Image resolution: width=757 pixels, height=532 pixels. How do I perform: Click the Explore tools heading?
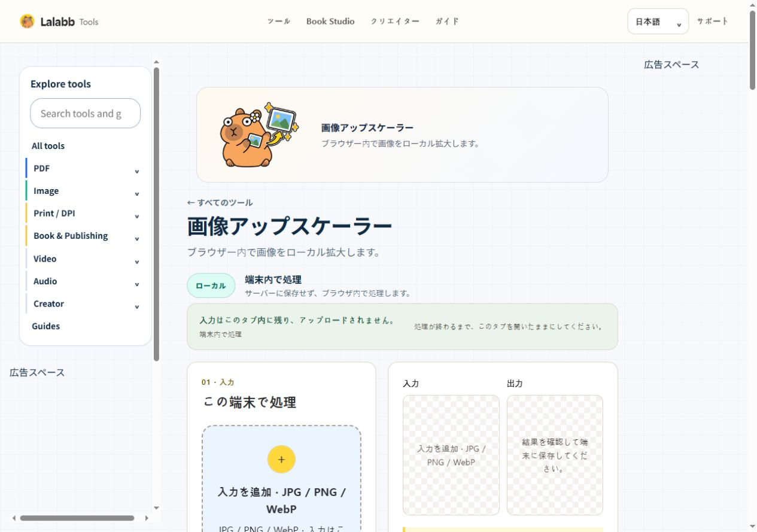(60, 84)
